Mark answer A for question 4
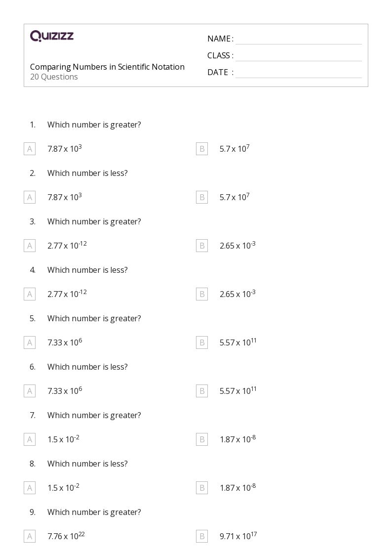The height and width of the screenshot is (555, 392). click(x=30, y=294)
